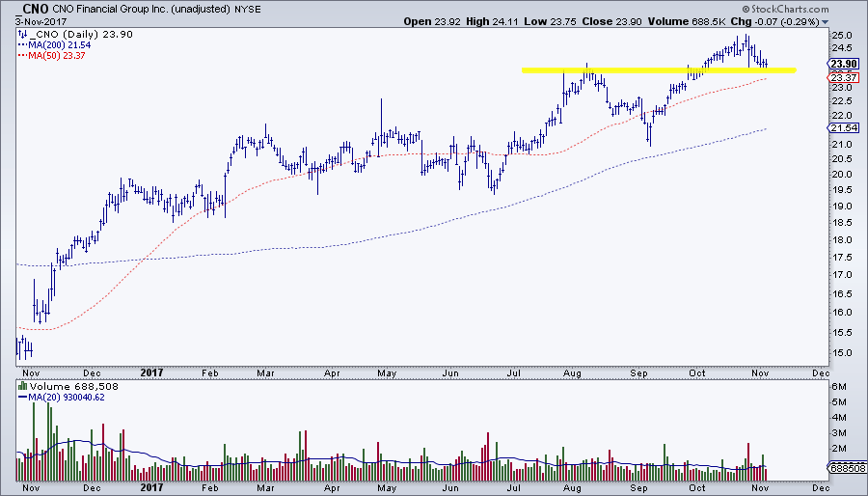
Task: Click the current price tag 23.90
Action: 844,63
